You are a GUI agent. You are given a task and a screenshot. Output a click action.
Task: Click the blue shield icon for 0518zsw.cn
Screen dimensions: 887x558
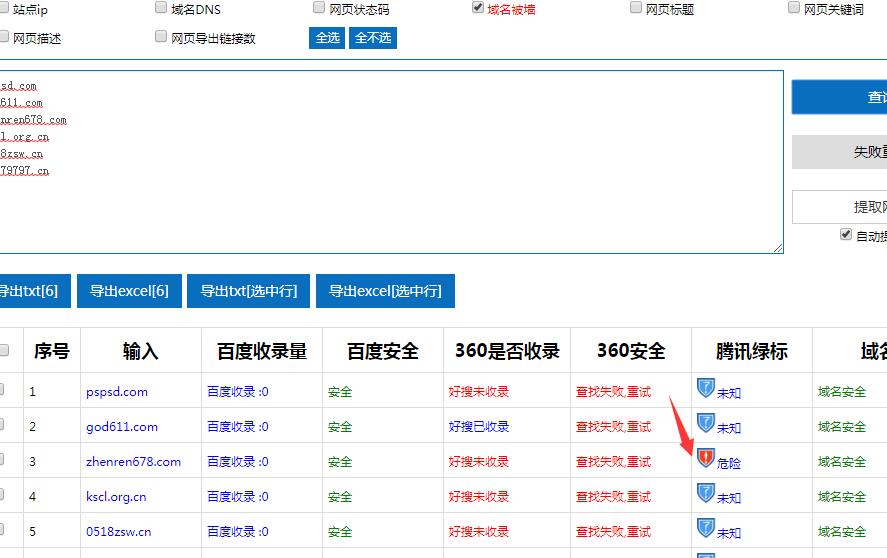click(x=706, y=529)
